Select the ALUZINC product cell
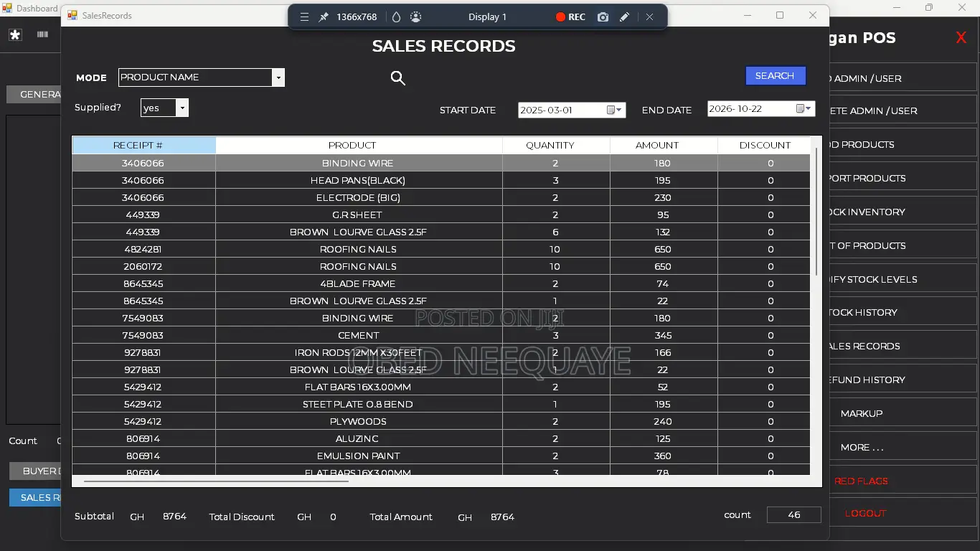Viewport: 980px width, 551px height. coord(359,438)
